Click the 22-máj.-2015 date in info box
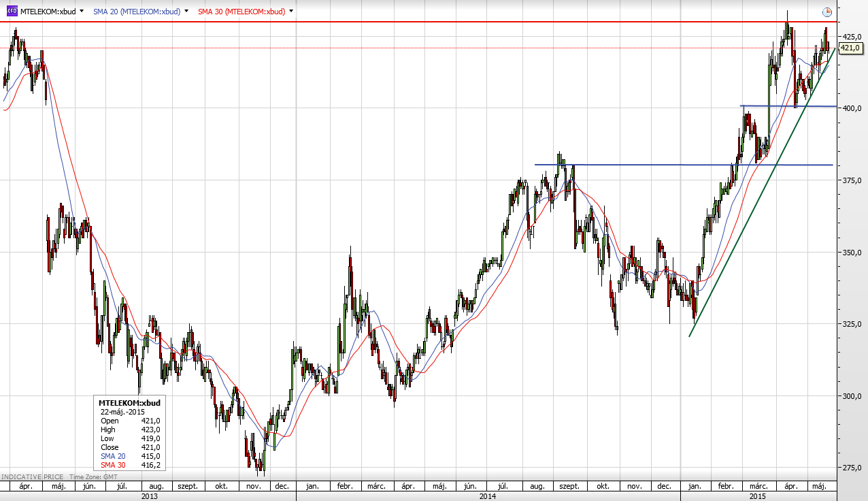This screenshot has height=501, width=868. pyautogui.click(x=122, y=412)
